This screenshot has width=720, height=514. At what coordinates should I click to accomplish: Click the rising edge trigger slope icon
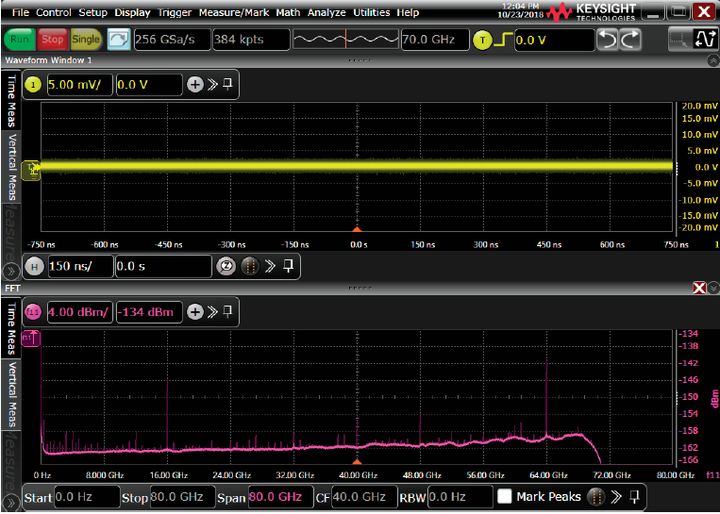(x=503, y=40)
